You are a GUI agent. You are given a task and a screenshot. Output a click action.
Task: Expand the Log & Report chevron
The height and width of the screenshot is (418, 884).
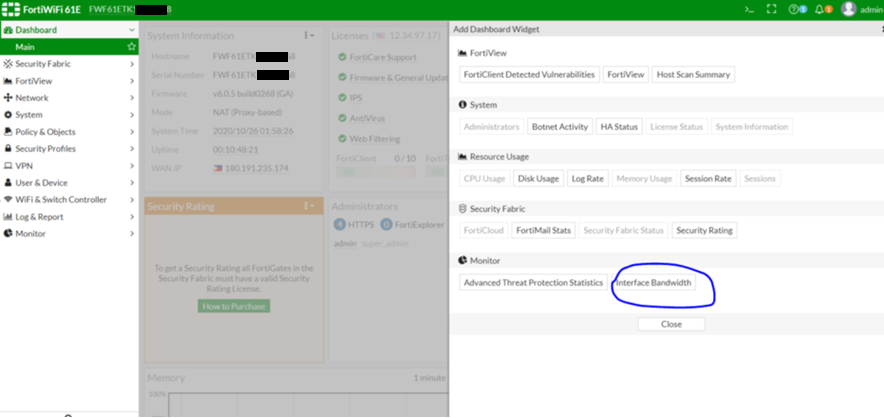click(132, 217)
